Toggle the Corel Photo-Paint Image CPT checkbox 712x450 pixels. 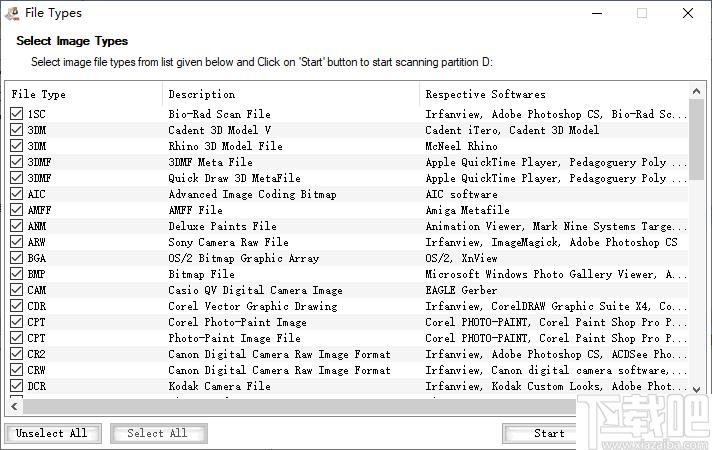coord(17,322)
